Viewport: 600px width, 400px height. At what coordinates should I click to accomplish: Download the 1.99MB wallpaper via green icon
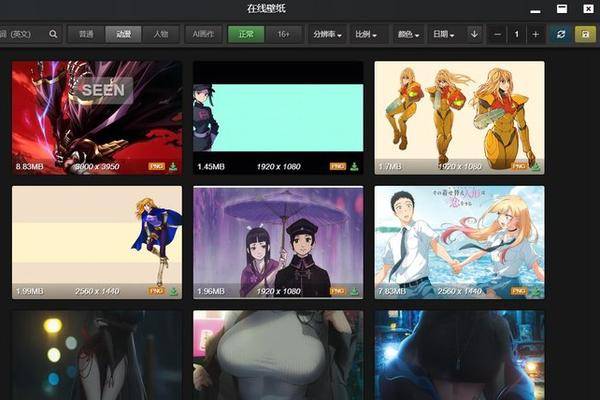click(173, 291)
